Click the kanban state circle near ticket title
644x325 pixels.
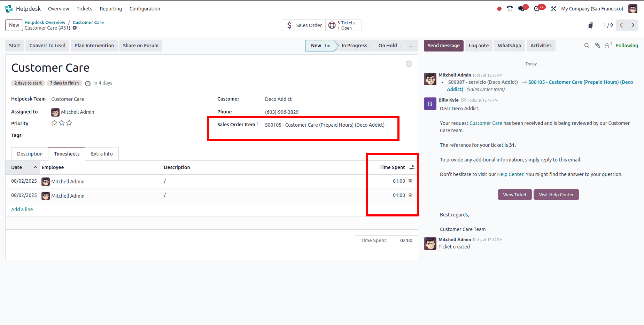point(409,64)
